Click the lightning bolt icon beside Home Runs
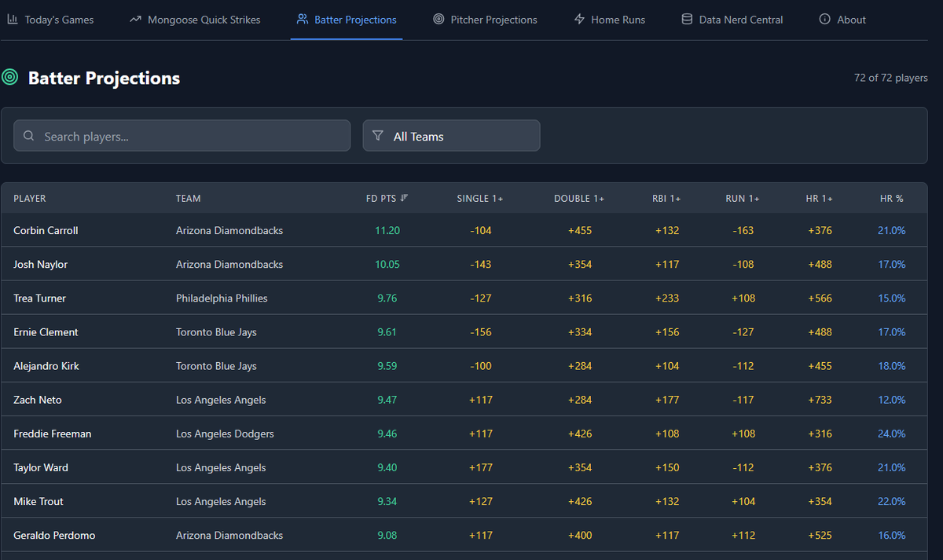The width and height of the screenshot is (943, 560). pos(580,19)
